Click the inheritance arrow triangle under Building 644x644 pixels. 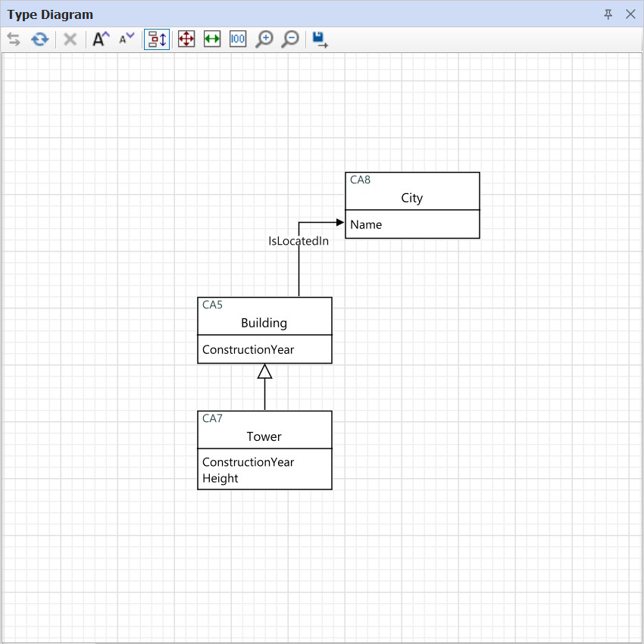265,371
